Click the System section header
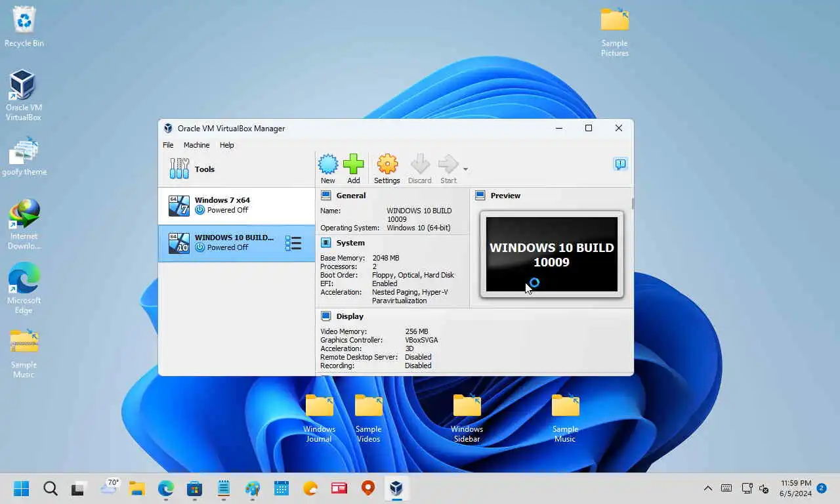 pos(350,243)
